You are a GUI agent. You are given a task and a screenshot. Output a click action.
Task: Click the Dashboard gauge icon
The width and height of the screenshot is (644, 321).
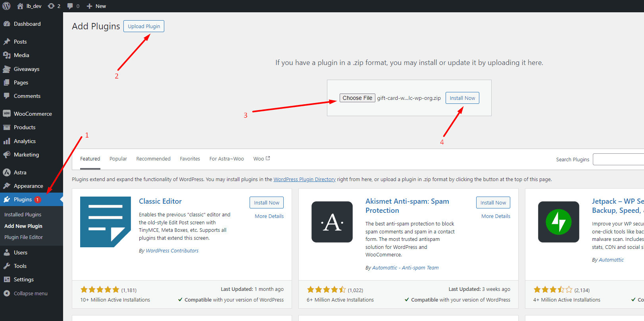(7, 24)
